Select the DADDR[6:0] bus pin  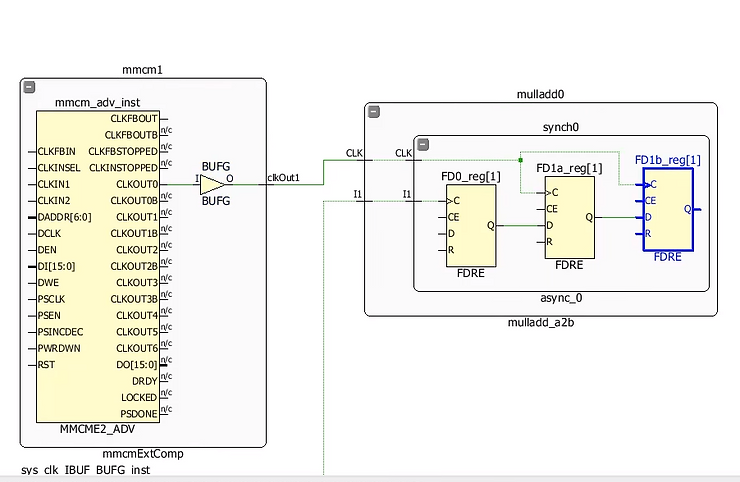coord(64,217)
